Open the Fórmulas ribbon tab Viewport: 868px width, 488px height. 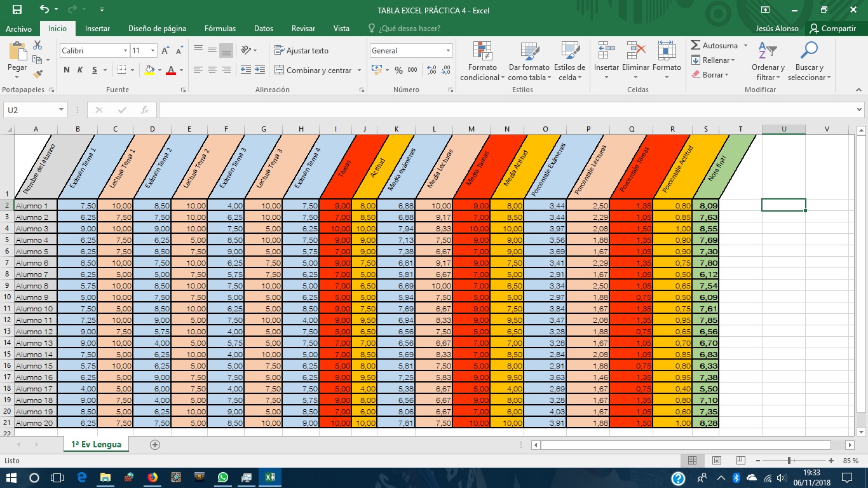[x=220, y=29]
